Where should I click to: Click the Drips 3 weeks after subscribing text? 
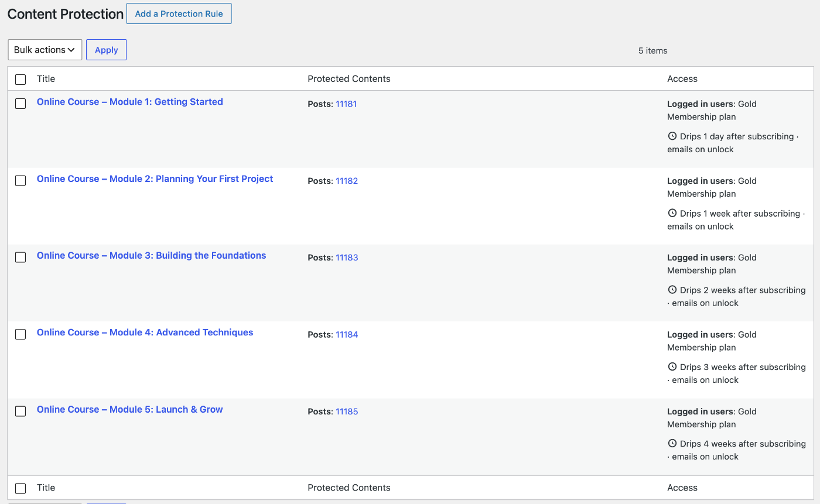pyautogui.click(x=743, y=367)
